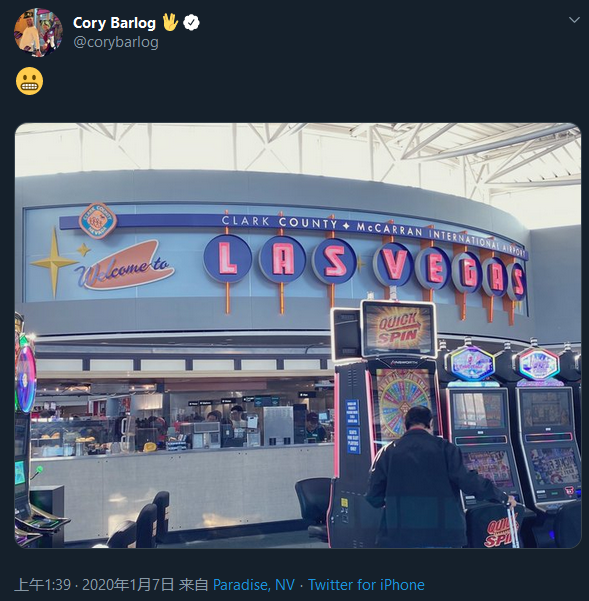Screen dimensions: 589x601
Task: Open the Cory Barlog display name
Action: 114,23
